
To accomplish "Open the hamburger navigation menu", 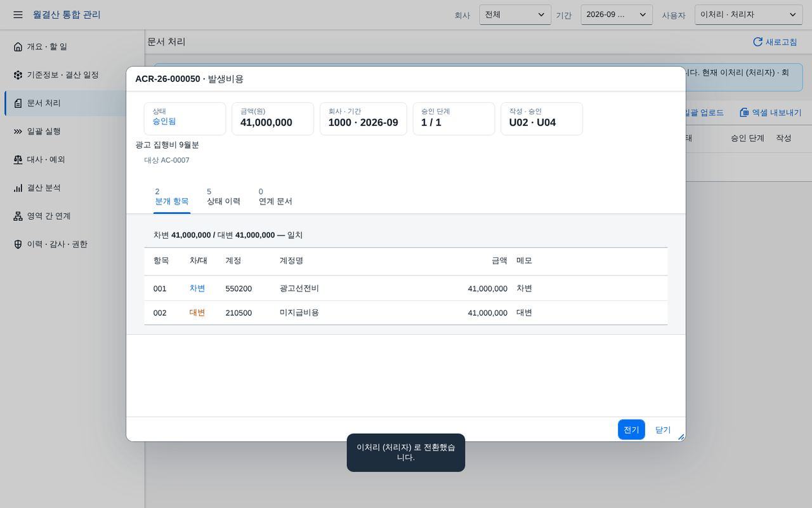I will pos(18,15).
